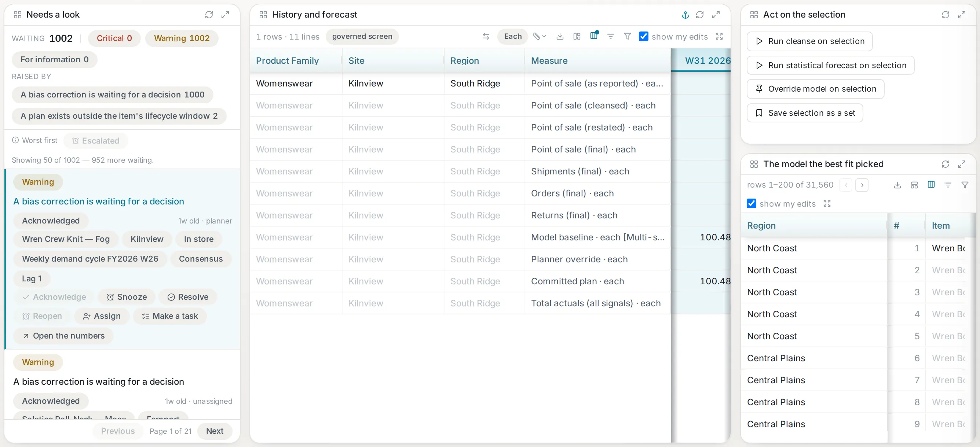The image size is (980, 447).
Task: Refresh the History and forecast panel
Action: point(700,14)
